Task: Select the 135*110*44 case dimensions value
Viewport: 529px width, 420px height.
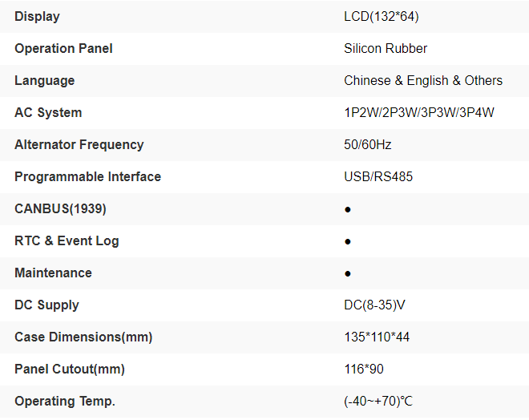Action: (377, 337)
